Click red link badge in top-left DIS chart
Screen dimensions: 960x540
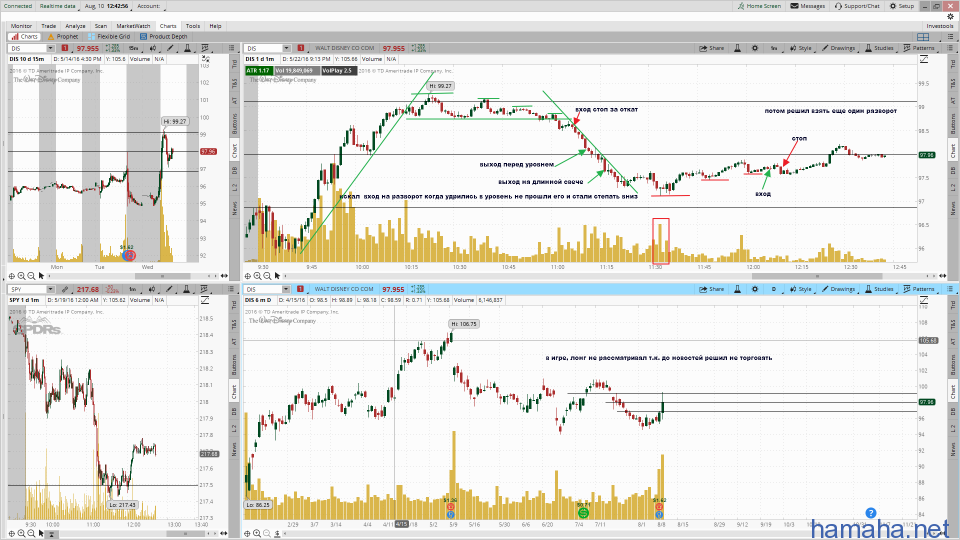click(65, 48)
